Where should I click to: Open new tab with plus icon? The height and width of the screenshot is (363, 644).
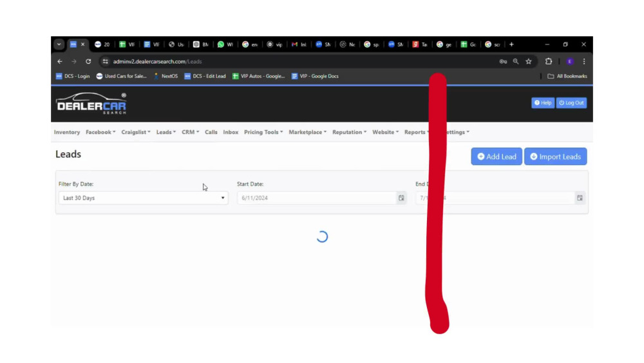(x=512, y=44)
